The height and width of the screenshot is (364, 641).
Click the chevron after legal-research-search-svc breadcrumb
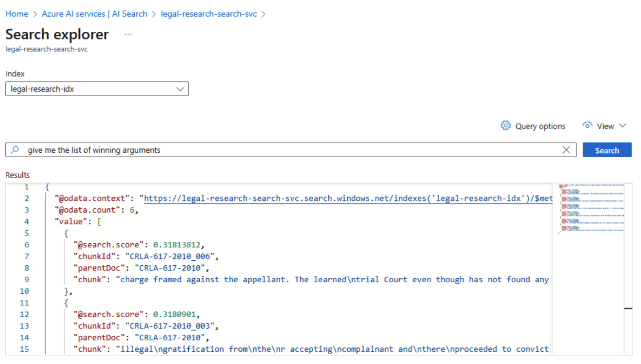pyautogui.click(x=264, y=14)
